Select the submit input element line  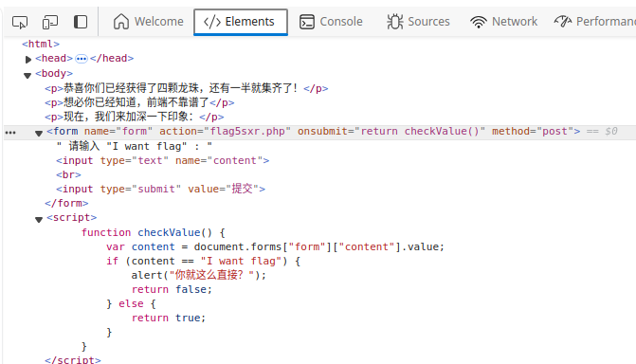tap(160, 189)
